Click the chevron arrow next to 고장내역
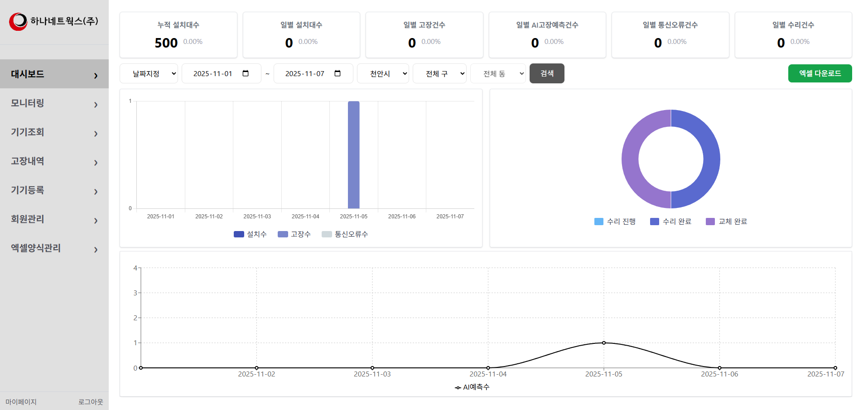This screenshot has width=868, height=410. (96, 163)
